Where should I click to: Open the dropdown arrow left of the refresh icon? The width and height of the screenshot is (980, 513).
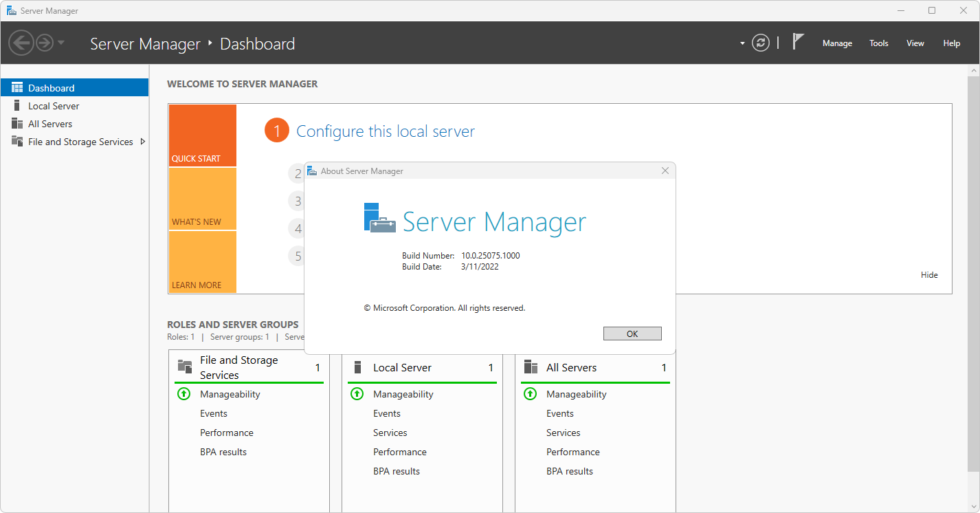coord(741,43)
